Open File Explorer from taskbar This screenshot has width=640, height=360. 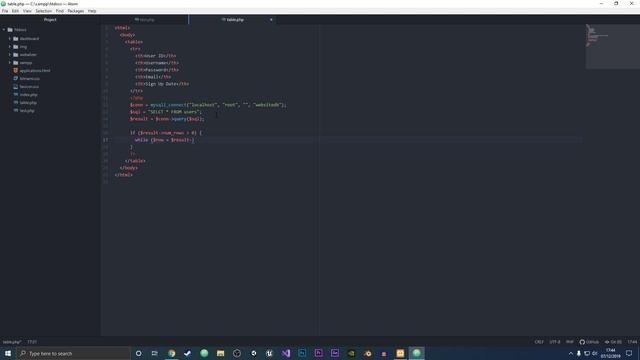coord(220,353)
